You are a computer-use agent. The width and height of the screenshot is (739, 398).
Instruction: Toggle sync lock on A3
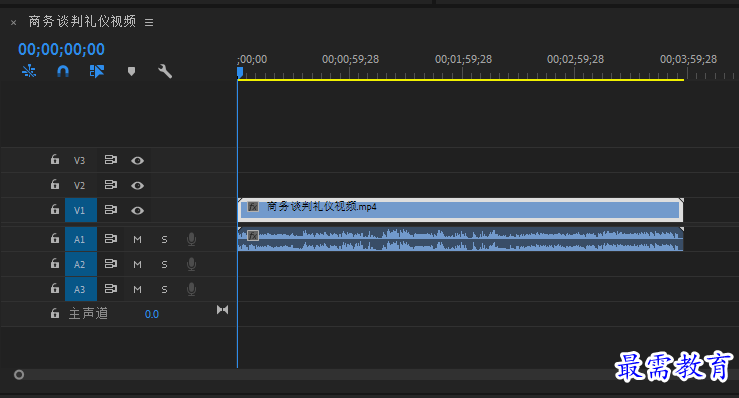coord(110,289)
